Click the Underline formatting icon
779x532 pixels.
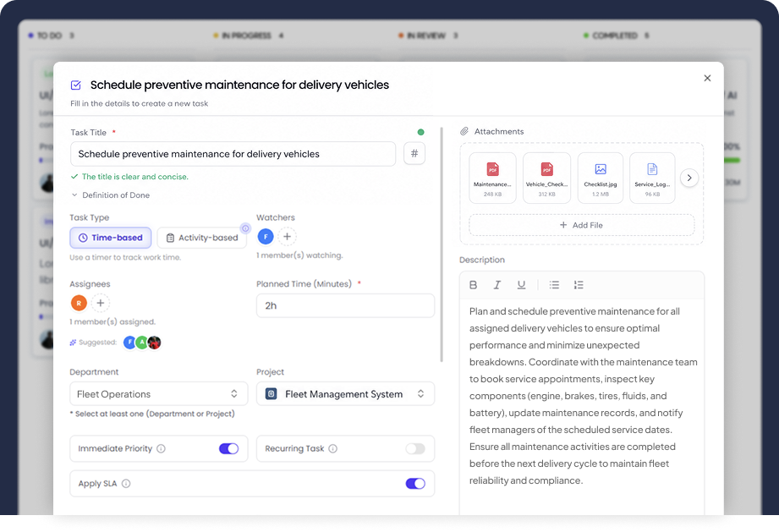click(x=521, y=285)
